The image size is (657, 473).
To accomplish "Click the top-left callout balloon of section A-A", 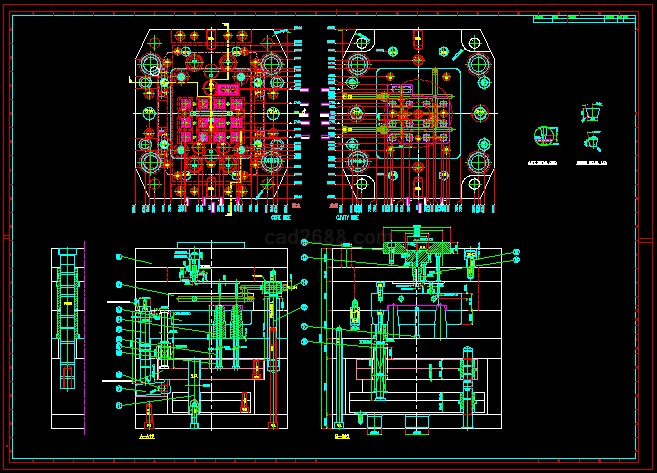I will click(x=118, y=257).
